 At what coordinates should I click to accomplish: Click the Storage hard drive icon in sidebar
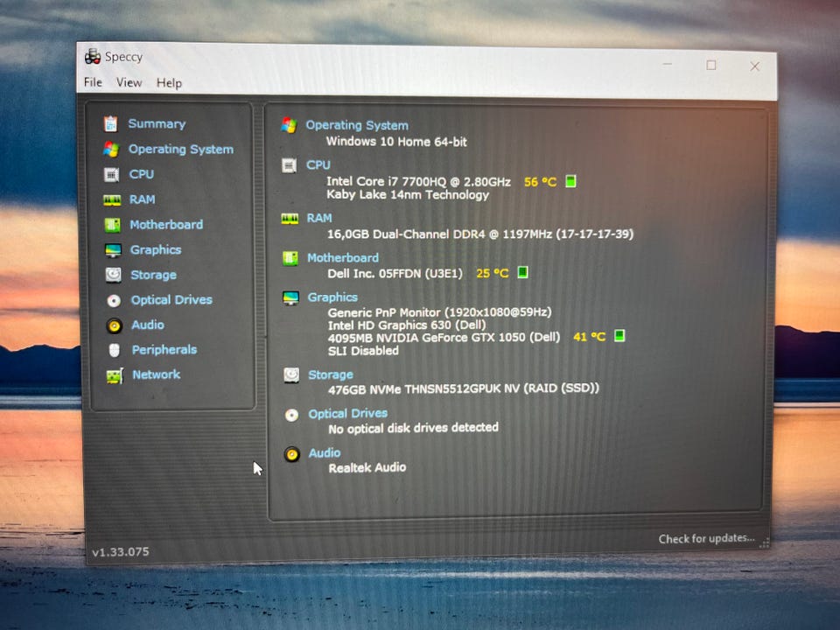point(114,275)
